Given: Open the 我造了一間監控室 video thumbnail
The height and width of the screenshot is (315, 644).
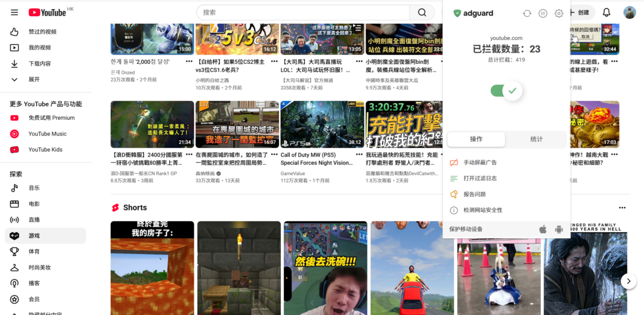Looking at the screenshot, I should point(237,125).
